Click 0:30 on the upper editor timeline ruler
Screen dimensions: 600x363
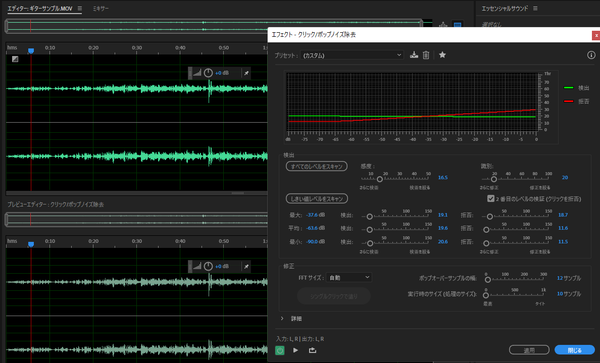(x=137, y=48)
